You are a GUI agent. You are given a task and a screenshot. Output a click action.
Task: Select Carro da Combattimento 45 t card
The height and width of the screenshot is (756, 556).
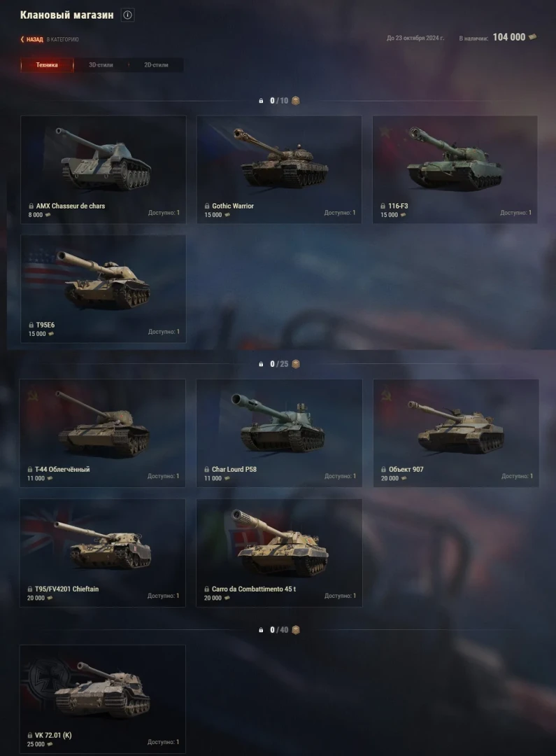[280, 553]
